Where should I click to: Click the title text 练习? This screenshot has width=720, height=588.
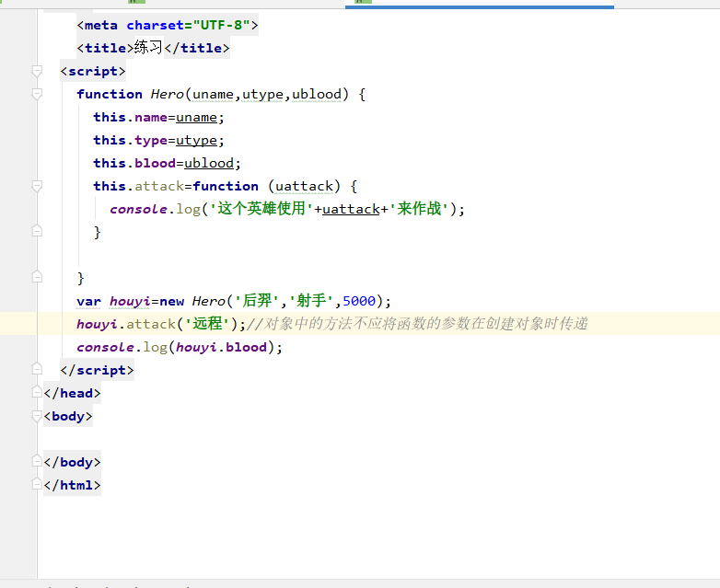tap(148, 48)
